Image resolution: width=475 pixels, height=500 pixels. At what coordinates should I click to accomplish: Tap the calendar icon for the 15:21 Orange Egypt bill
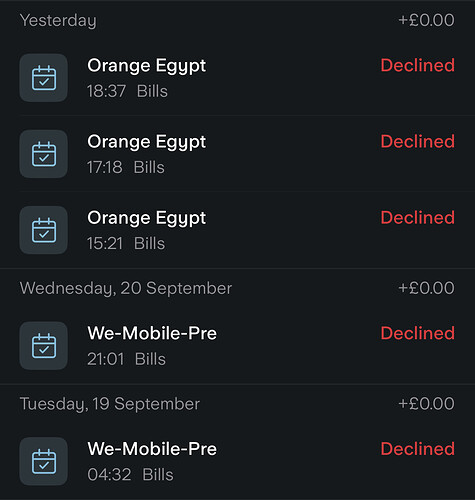click(44, 230)
